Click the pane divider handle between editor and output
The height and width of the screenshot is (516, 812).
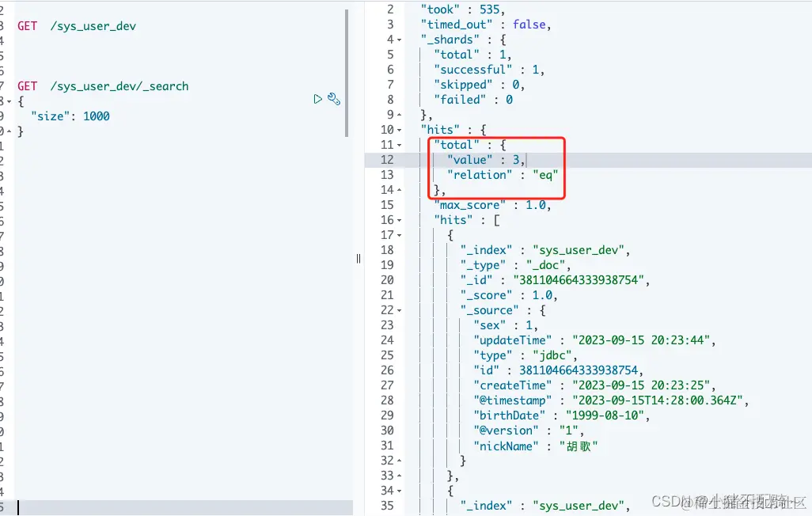click(x=359, y=259)
